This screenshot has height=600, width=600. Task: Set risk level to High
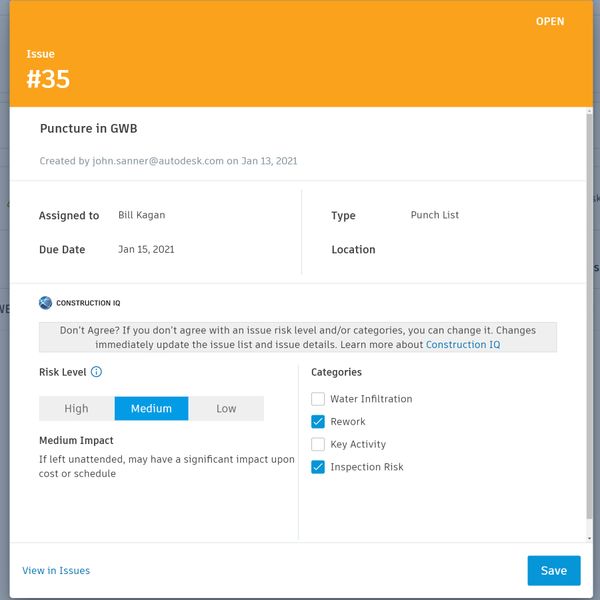coord(77,408)
